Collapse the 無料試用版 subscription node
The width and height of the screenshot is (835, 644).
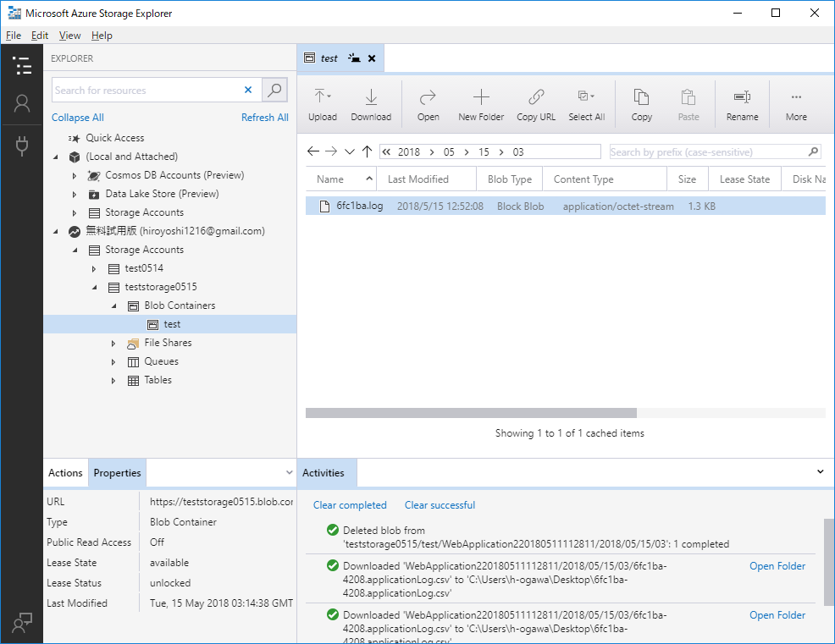click(x=56, y=232)
